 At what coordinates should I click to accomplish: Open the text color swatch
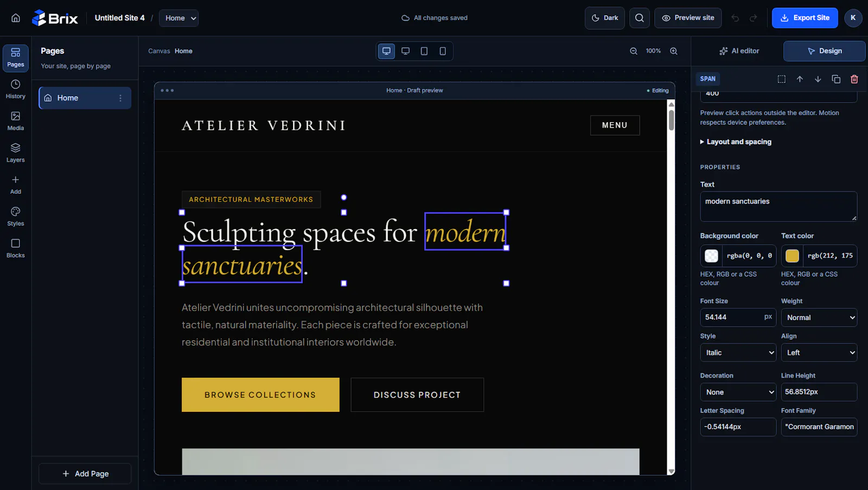(x=792, y=256)
